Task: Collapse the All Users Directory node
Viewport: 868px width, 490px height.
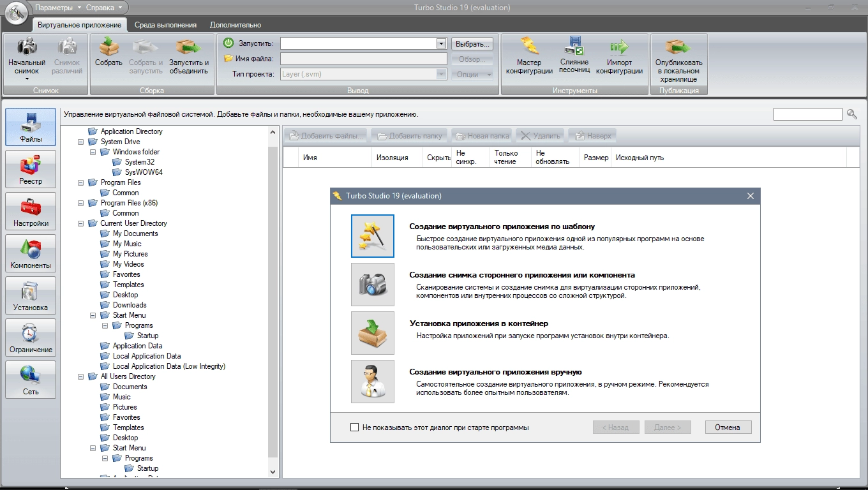Action: 81,376
